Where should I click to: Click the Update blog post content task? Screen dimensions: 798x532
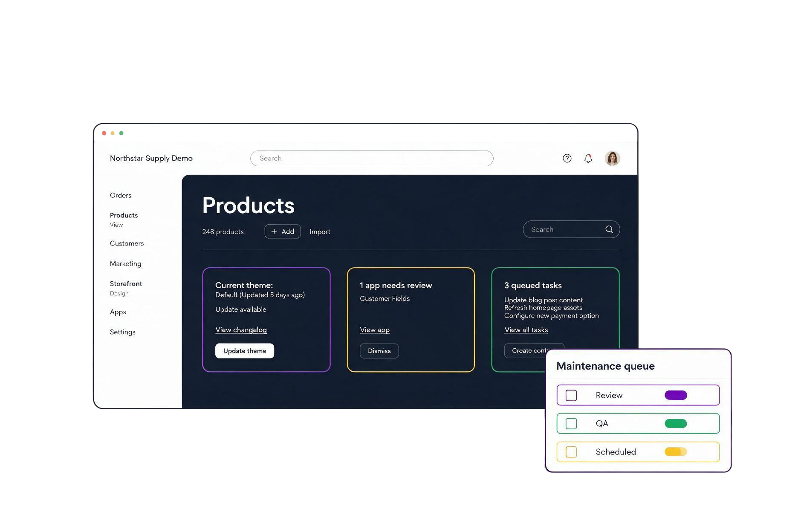[x=544, y=300]
